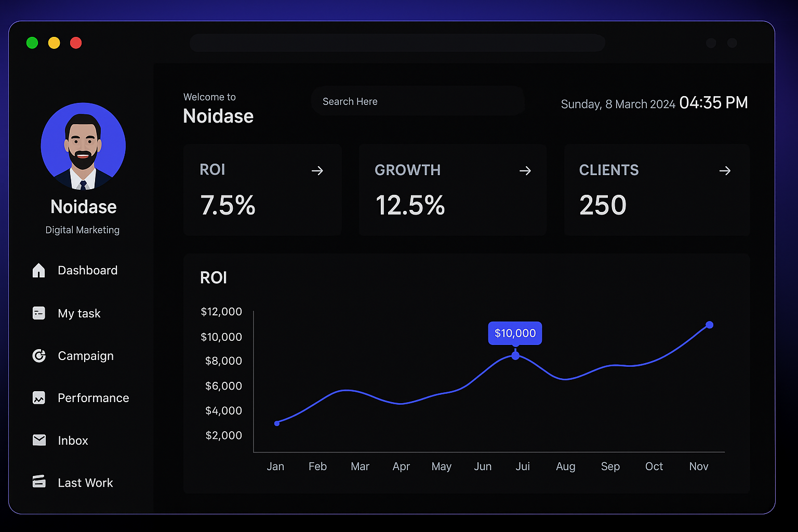Image resolution: width=798 pixels, height=532 pixels.
Task: Click the green window control dot
Action: click(32, 43)
